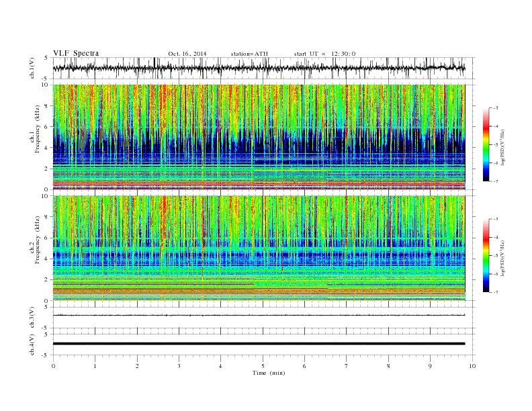This screenshot has height=411, width=532.
Task: Click time-axis tick label '1'
Action: [x=95, y=366]
